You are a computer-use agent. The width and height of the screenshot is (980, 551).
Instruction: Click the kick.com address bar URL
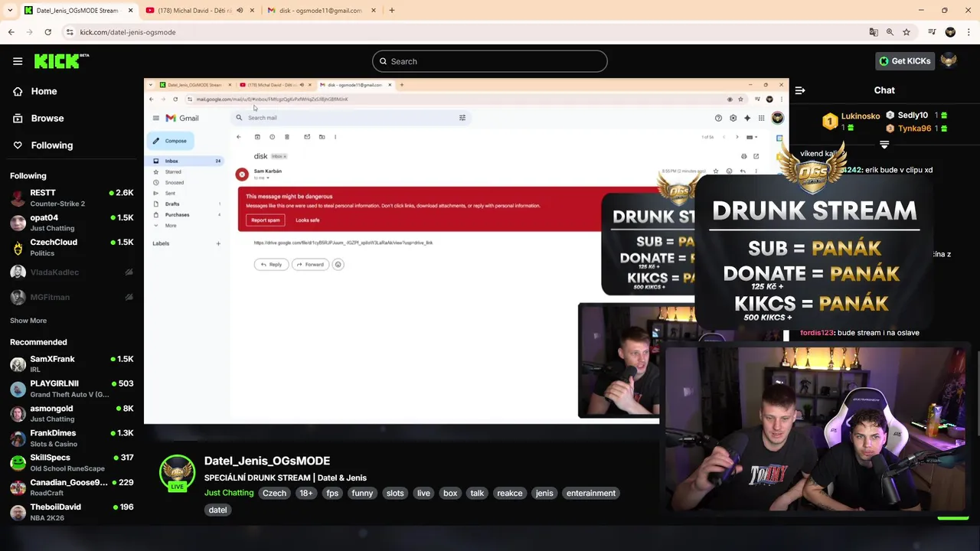128,32
